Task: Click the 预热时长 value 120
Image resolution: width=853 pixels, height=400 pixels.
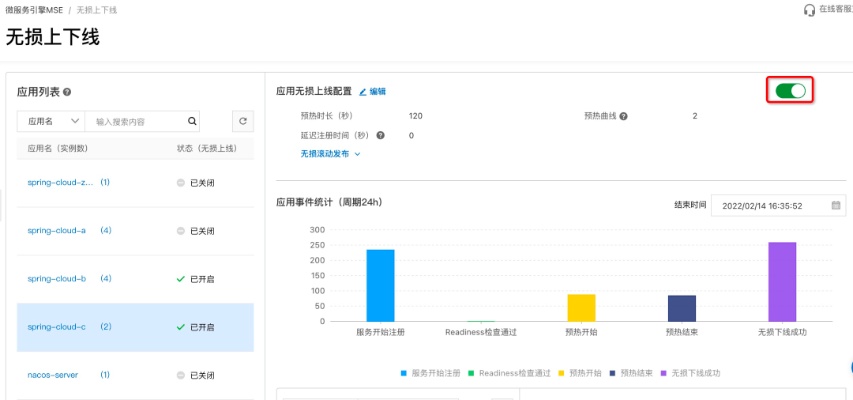Action: click(416, 116)
